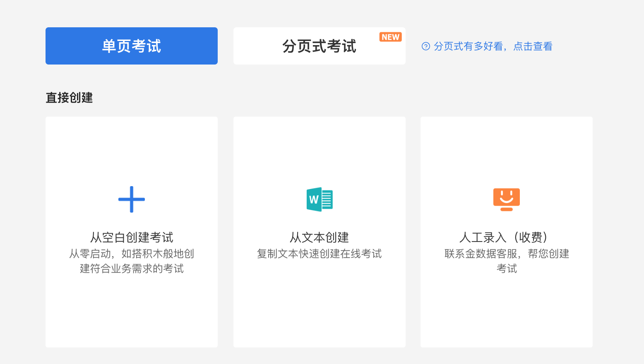The image size is (644, 364).
Task: Select the 单页考试 tab
Action: click(132, 46)
